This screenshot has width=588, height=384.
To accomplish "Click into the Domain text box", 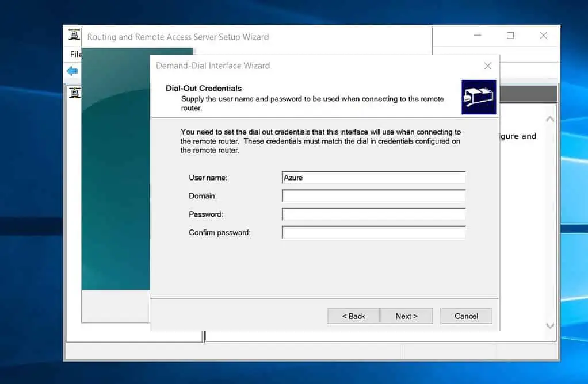I will click(373, 196).
